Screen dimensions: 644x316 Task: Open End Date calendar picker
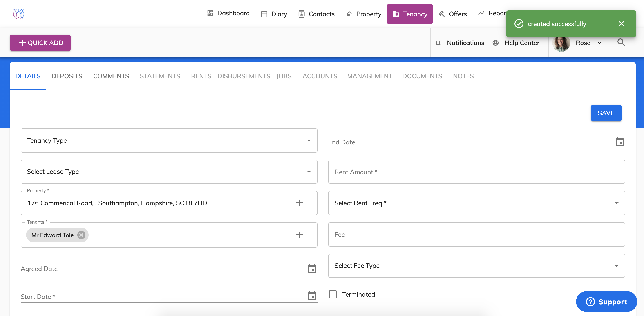coord(619,142)
